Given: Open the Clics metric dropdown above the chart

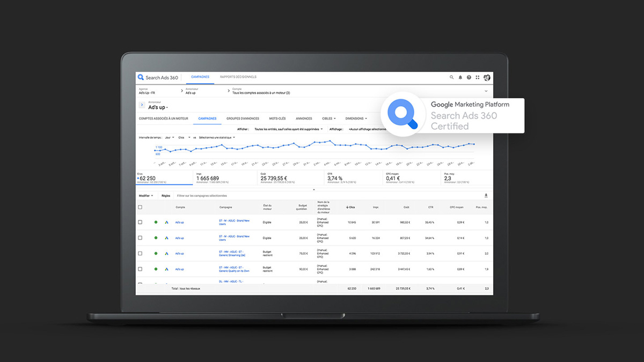Looking at the screenshot, I should point(185,137).
